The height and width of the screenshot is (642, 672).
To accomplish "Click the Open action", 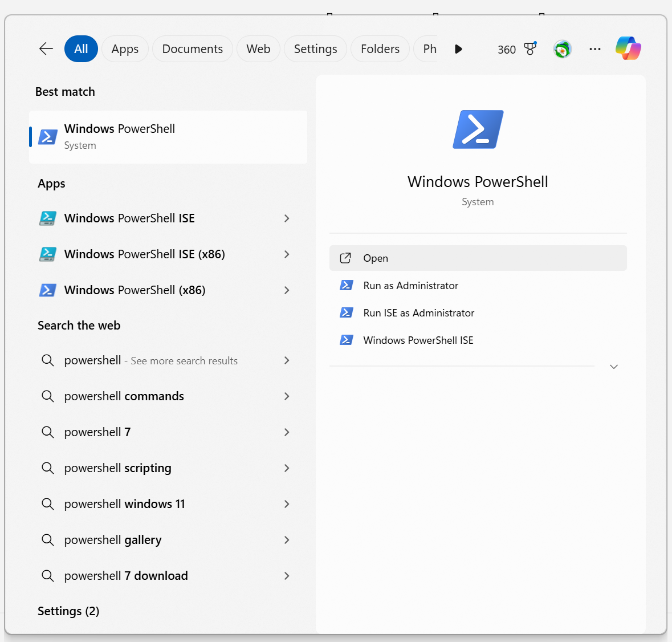I will pyautogui.click(x=478, y=258).
